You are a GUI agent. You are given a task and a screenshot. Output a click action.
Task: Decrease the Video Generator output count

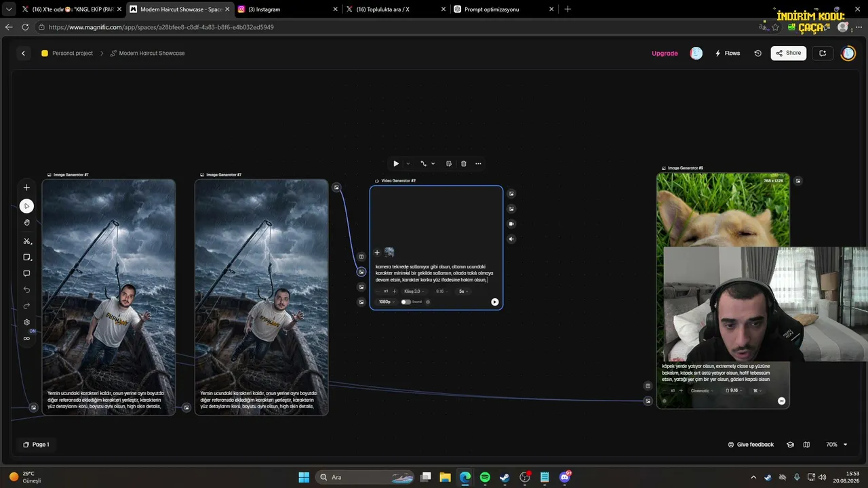coord(378,291)
